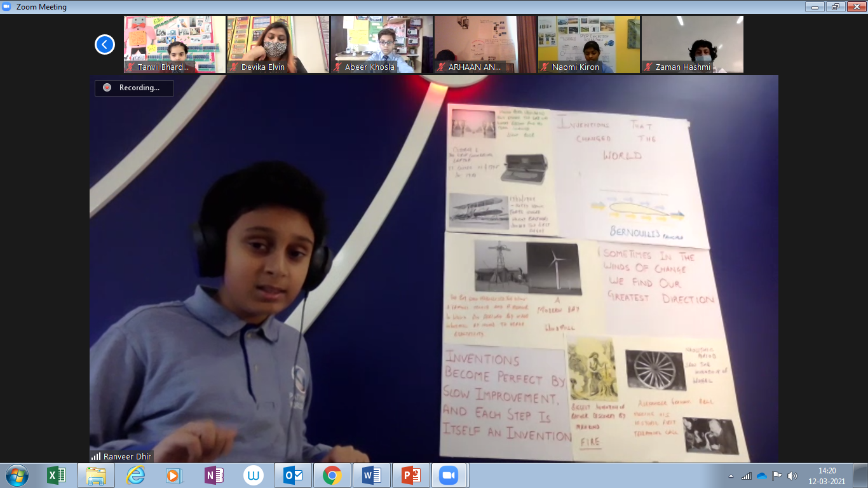Screen dimensions: 868x488
Task: Select ARHAAN AN... participant video thumbnail
Action: [x=485, y=44]
